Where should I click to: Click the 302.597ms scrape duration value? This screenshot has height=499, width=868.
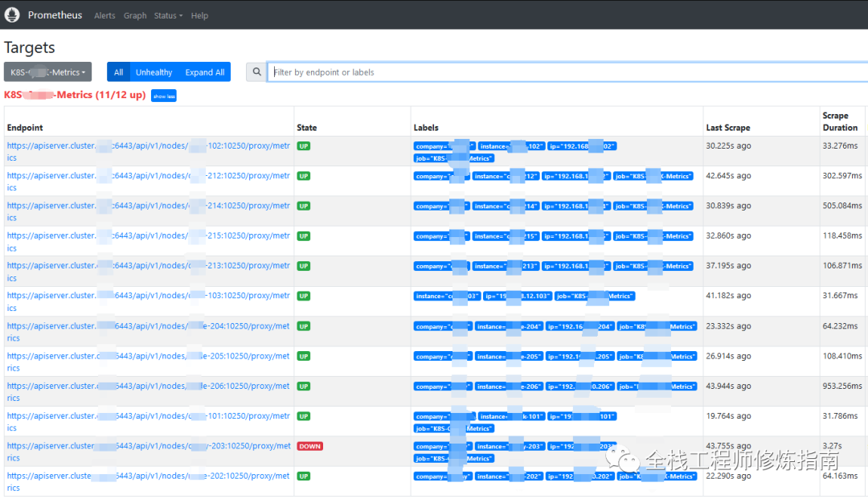tap(842, 175)
